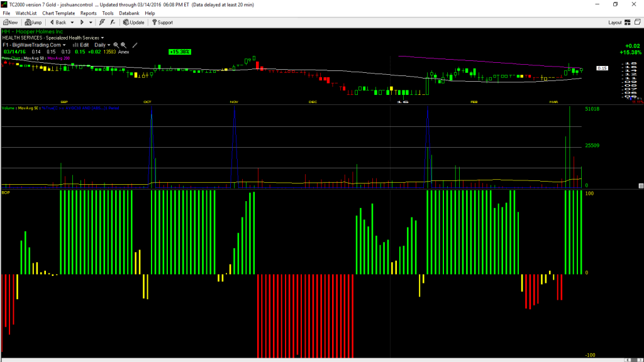Go back using the Back button
The image size is (644, 362).
click(x=58, y=23)
